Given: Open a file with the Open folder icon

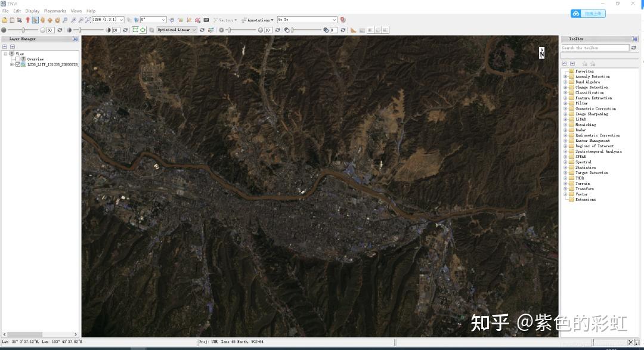Looking at the screenshot, I should (x=4, y=20).
